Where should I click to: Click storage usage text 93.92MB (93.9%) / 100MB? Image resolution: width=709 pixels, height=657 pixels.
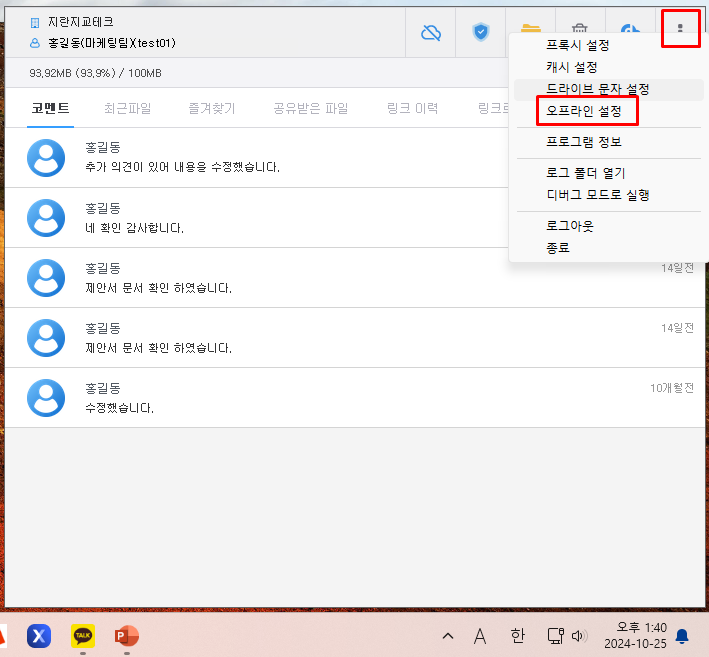click(95, 73)
